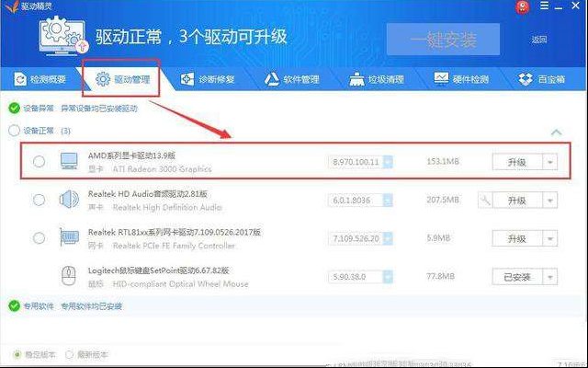This screenshot has height=368, width=588.
Task: Click the Realtek RTL81xx系列网卡驱动 name
Action: coord(175,232)
